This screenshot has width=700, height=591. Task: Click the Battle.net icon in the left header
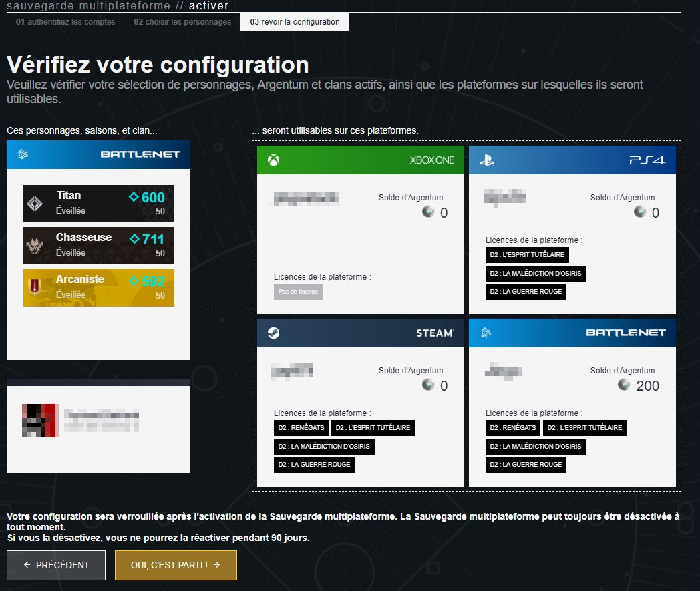(x=23, y=154)
